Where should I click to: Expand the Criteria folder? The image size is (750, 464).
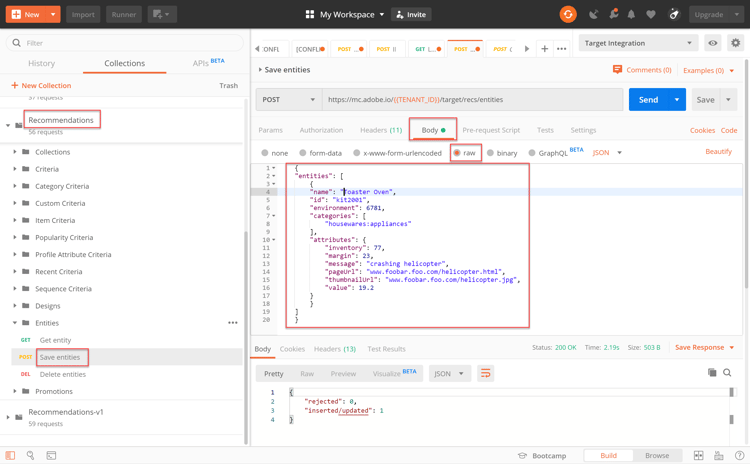pyautogui.click(x=15, y=169)
